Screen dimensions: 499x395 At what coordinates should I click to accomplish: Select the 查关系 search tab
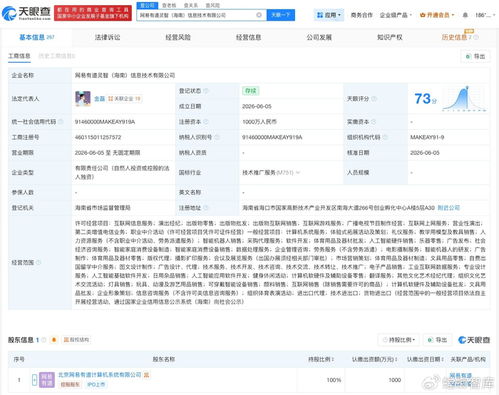point(191,5)
